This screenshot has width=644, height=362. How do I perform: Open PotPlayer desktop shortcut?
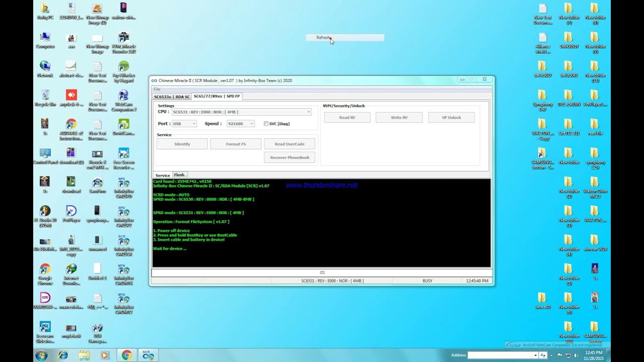(x=71, y=213)
